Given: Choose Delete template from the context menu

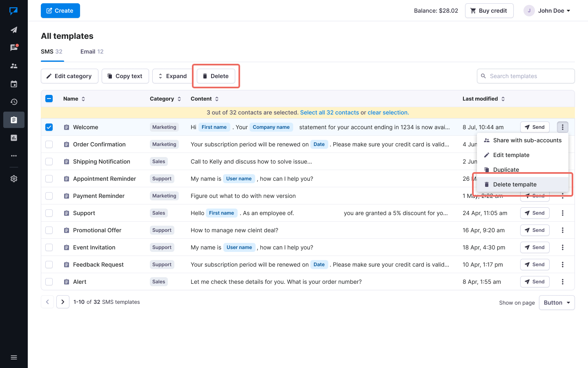Looking at the screenshot, I should coord(514,184).
